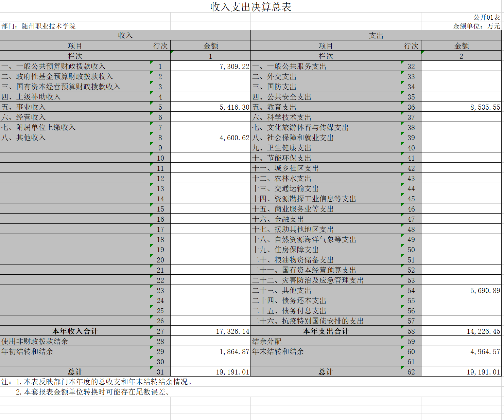Select 灾害防治及应急管理支出 cell
The image size is (504, 420).
coord(326,280)
